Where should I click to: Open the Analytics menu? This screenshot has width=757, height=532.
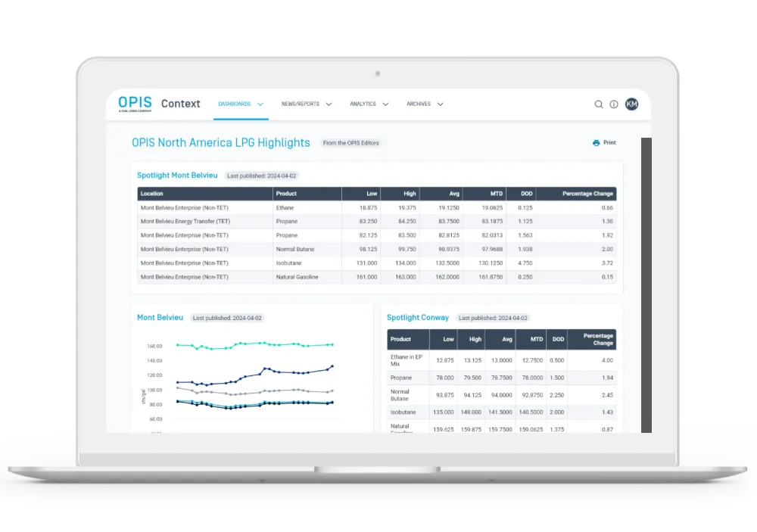coord(363,104)
